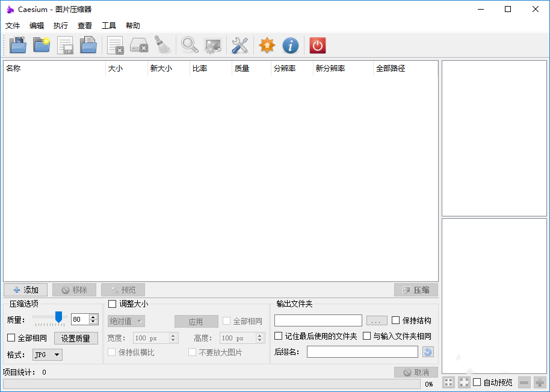Click the 应用 apply button
This screenshot has width=550, height=392.
pos(196,322)
